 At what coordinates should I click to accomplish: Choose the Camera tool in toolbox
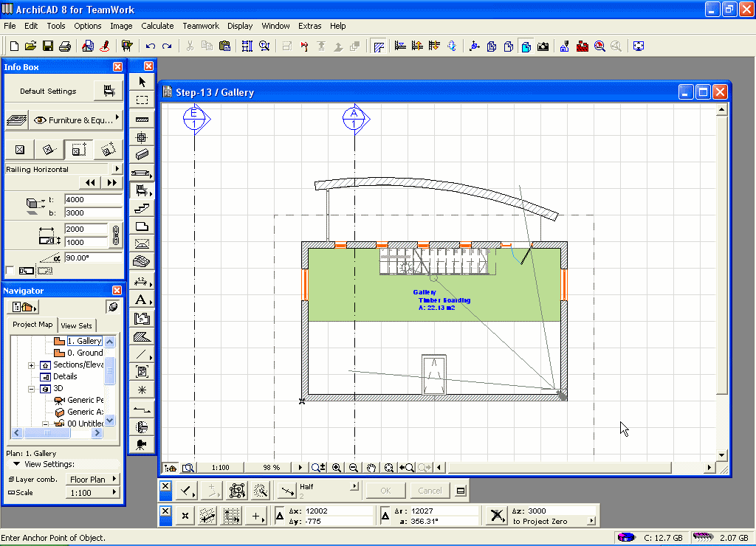141,444
